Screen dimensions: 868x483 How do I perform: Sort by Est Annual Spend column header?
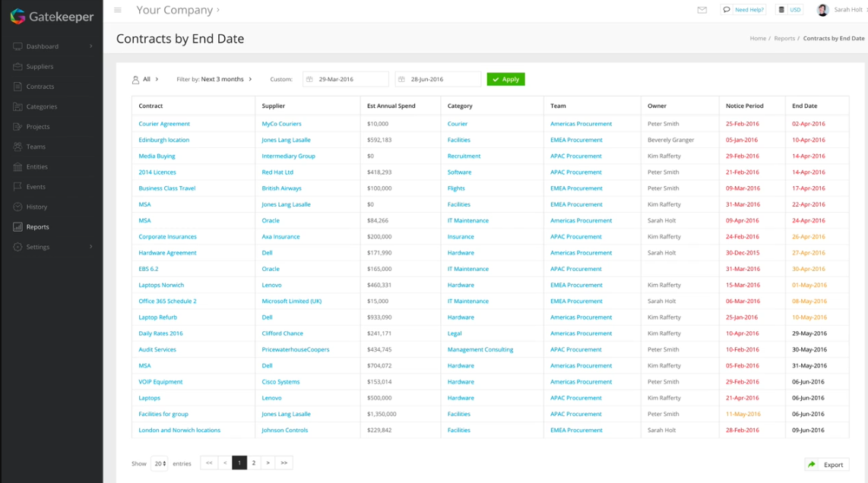click(x=391, y=106)
